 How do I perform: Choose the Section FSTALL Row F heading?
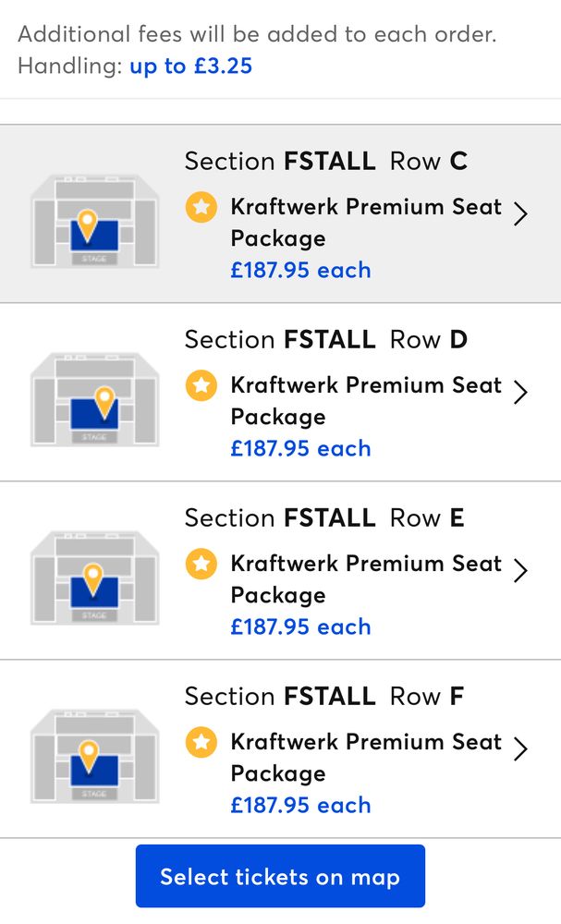tap(324, 697)
